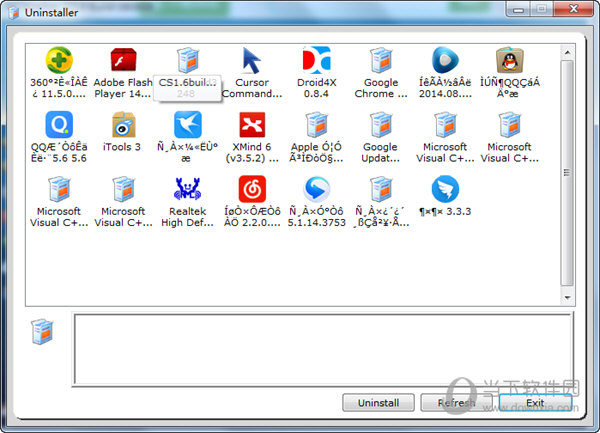The width and height of the screenshot is (600, 433).
Task: Click the scrollbar up arrow of program list
Action: pyautogui.click(x=567, y=52)
